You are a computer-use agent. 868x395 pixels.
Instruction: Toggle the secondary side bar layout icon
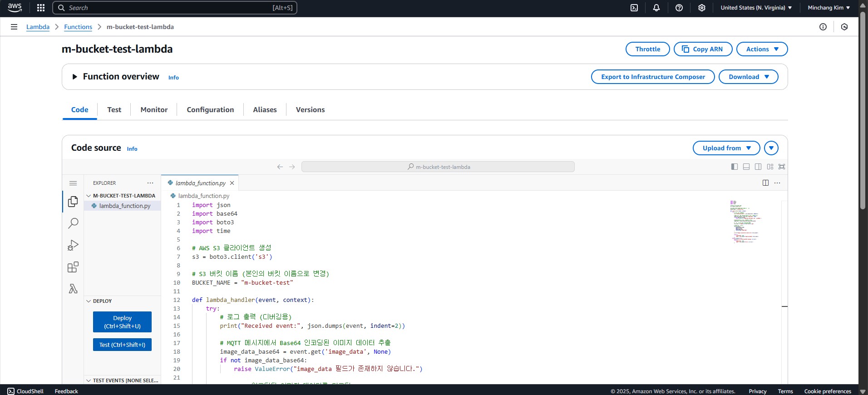(758, 167)
